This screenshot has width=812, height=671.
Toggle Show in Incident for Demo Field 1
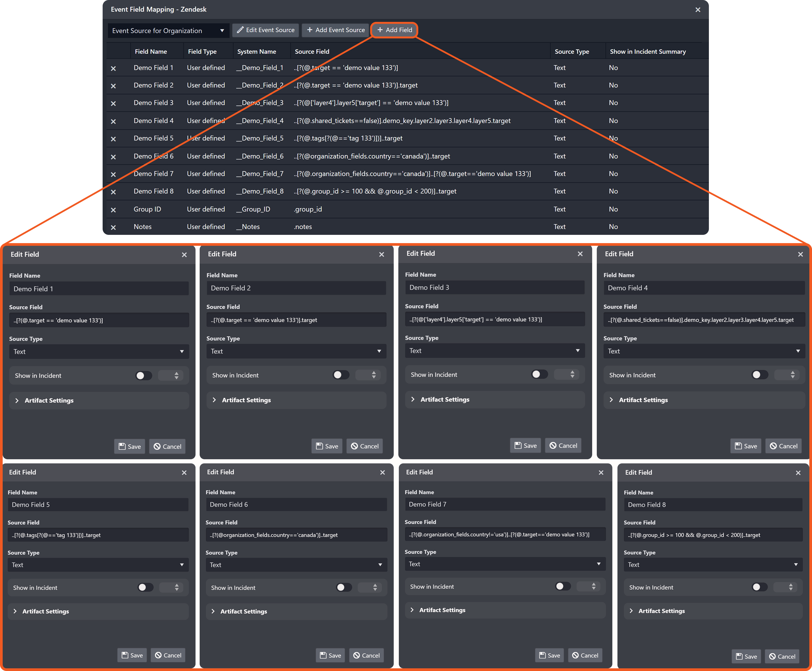point(143,376)
